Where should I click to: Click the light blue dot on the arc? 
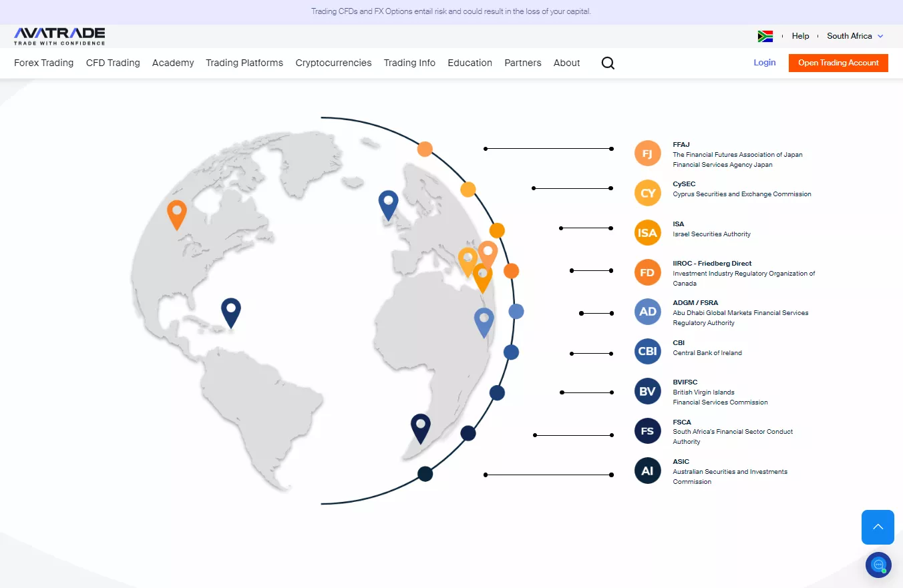[x=516, y=311]
